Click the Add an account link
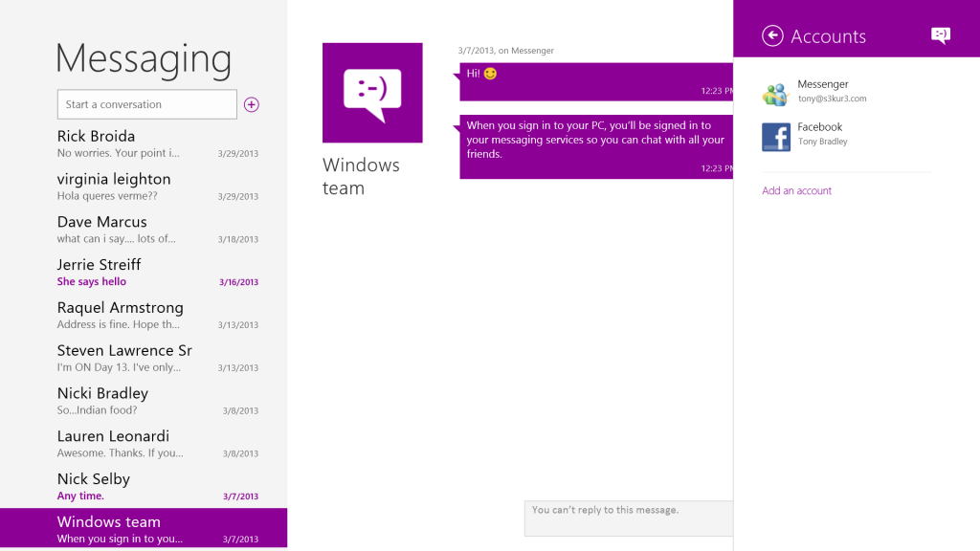This screenshot has height=551, width=980. point(796,190)
